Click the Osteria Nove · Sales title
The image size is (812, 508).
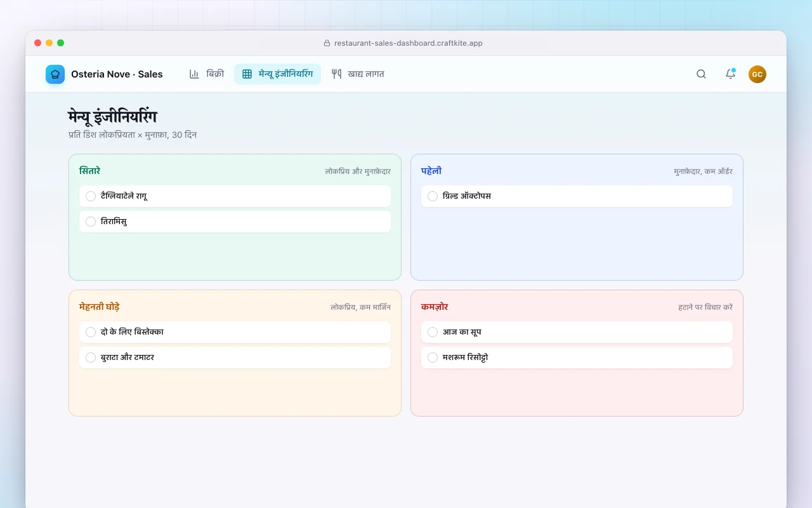pos(117,74)
